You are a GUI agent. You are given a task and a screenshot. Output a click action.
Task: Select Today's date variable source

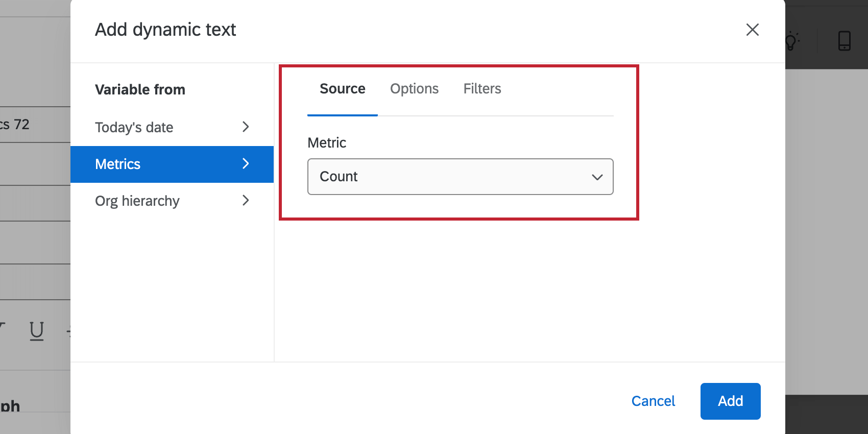coord(134,127)
